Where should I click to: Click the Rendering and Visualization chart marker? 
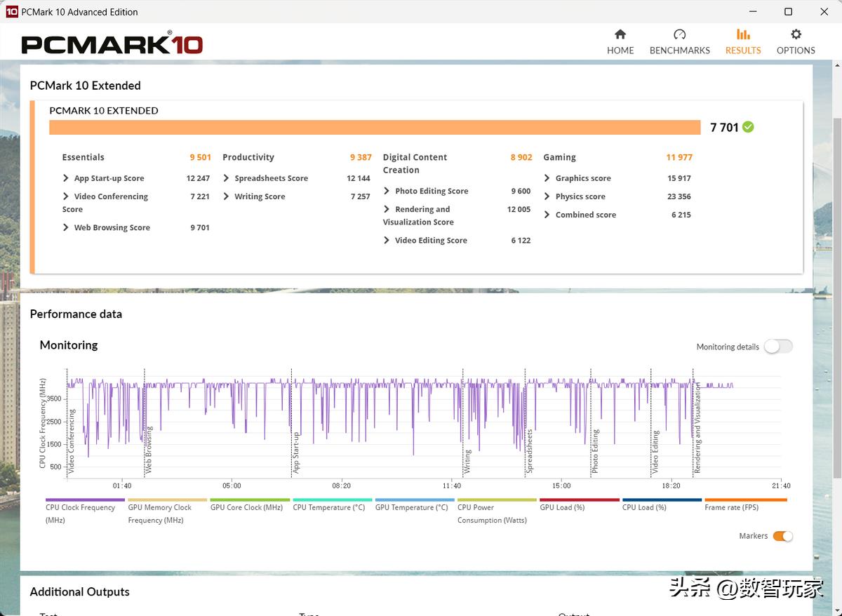pyautogui.click(x=697, y=427)
